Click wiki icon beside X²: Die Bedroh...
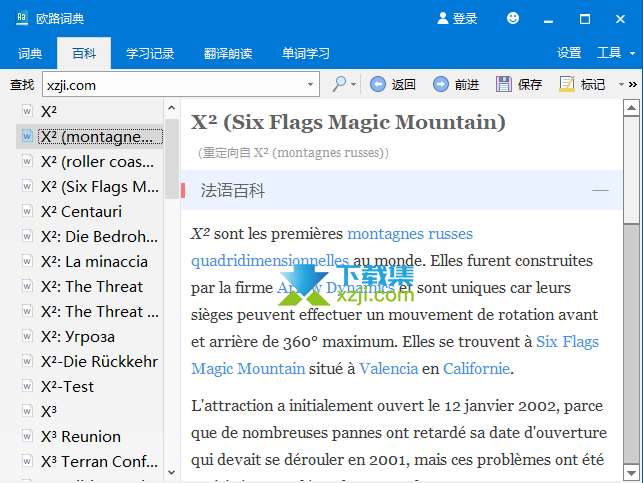 [x=27, y=236]
